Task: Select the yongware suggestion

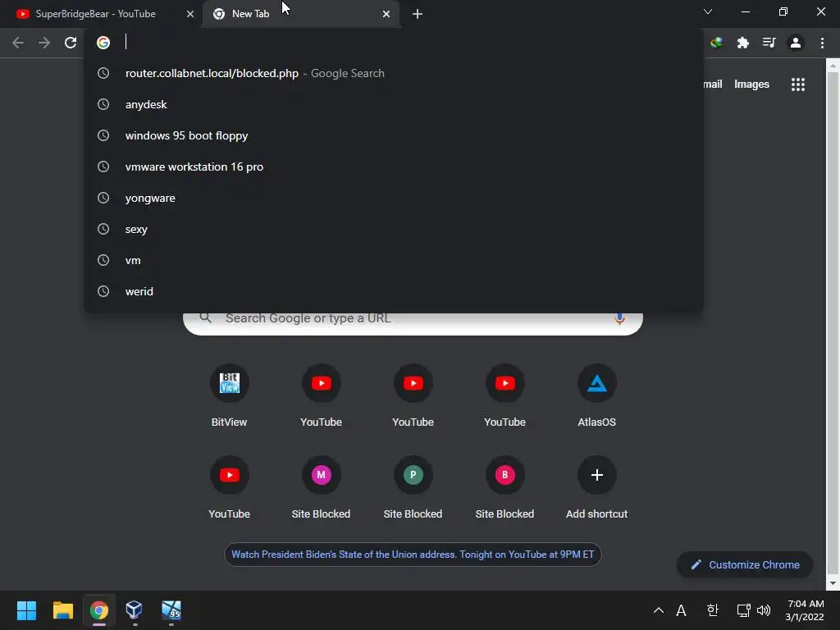Action: (x=393, y=199)
